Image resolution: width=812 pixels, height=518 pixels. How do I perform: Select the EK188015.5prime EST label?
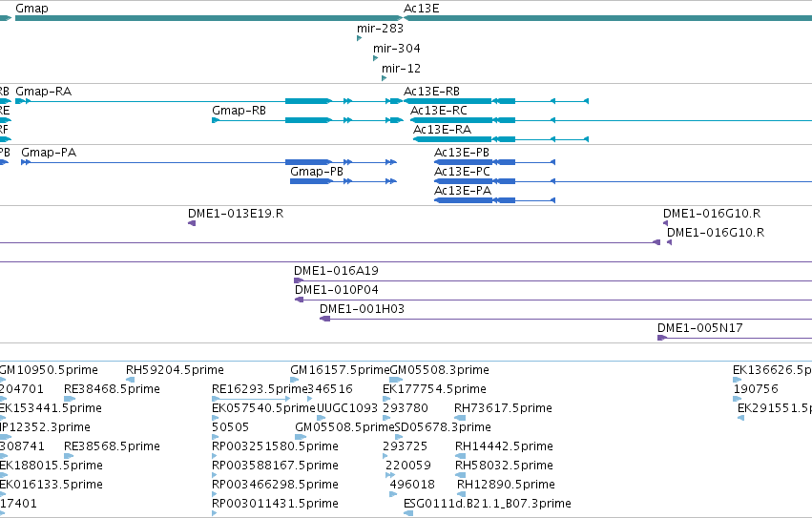click(52, 466)
